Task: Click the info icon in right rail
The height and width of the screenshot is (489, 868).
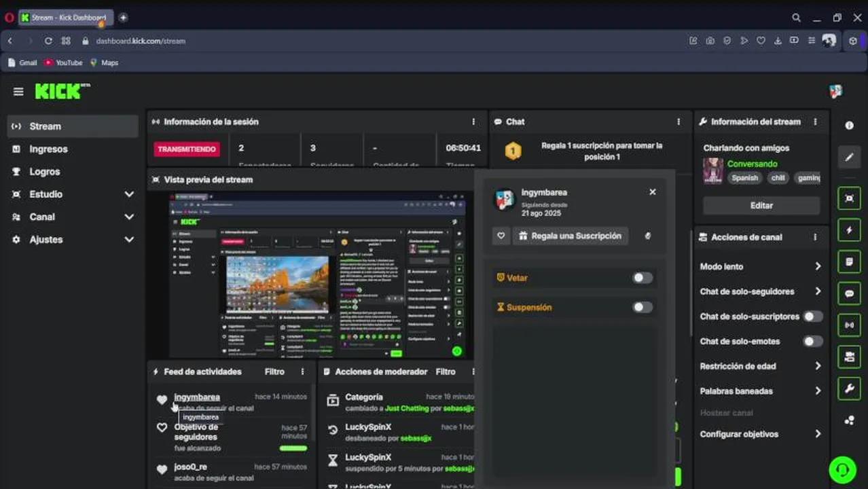Action: [x=849, y=126]
